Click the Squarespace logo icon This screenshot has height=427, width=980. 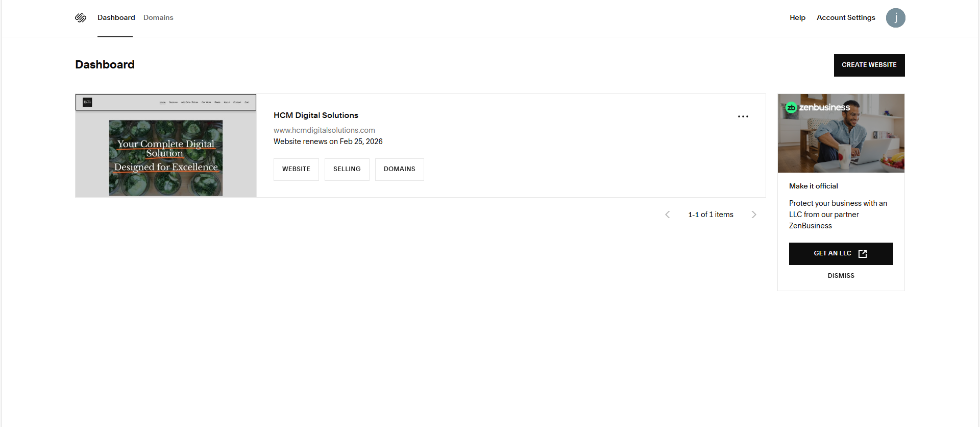coord(81,18)
